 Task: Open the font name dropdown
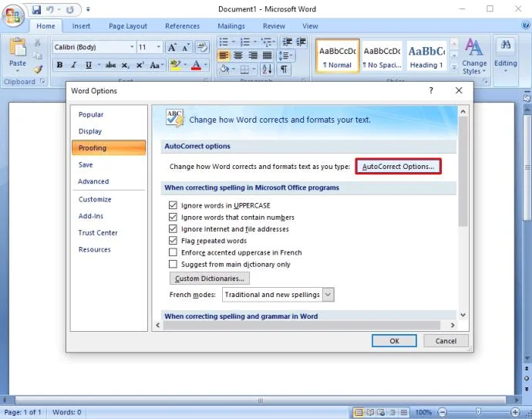(132, 47)
